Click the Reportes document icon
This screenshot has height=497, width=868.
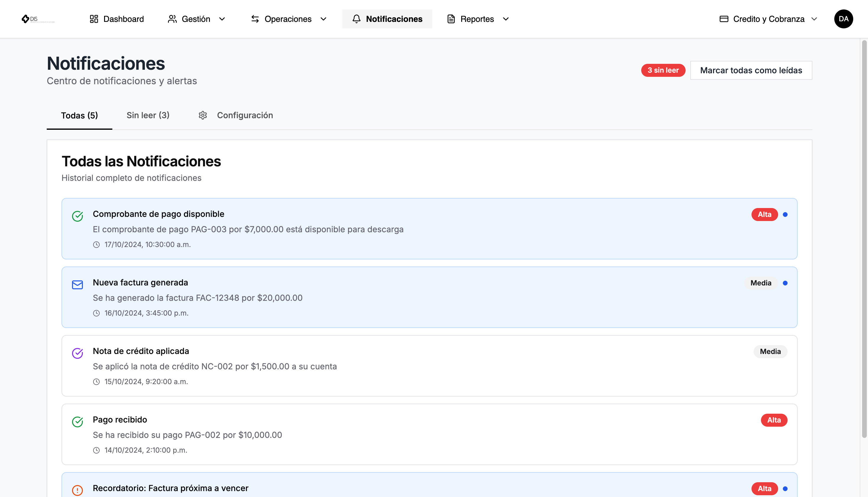pyautogui.click(x=451, y=19)
